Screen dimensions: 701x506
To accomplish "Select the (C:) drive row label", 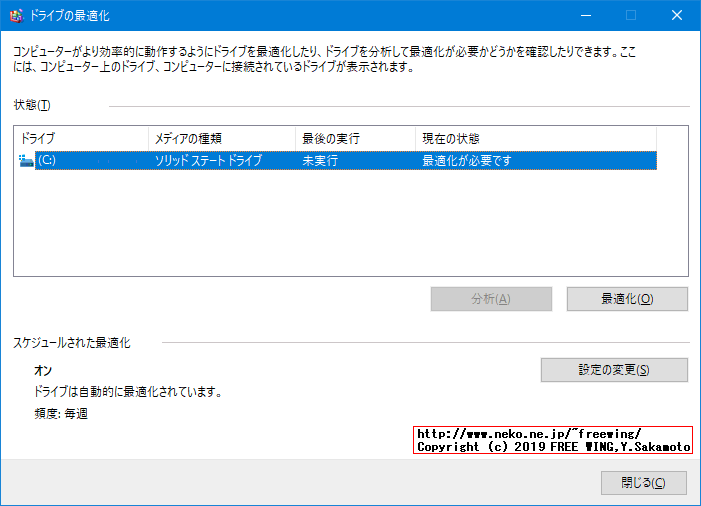I will coord(46,160).
